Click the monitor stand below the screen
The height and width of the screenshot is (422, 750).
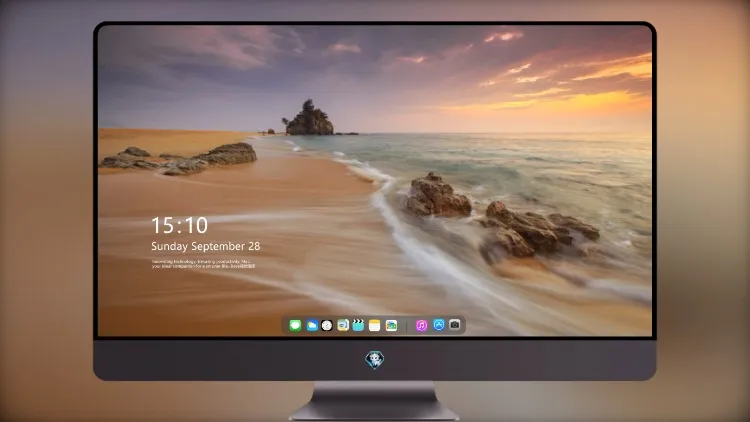(x=374, y=401)
